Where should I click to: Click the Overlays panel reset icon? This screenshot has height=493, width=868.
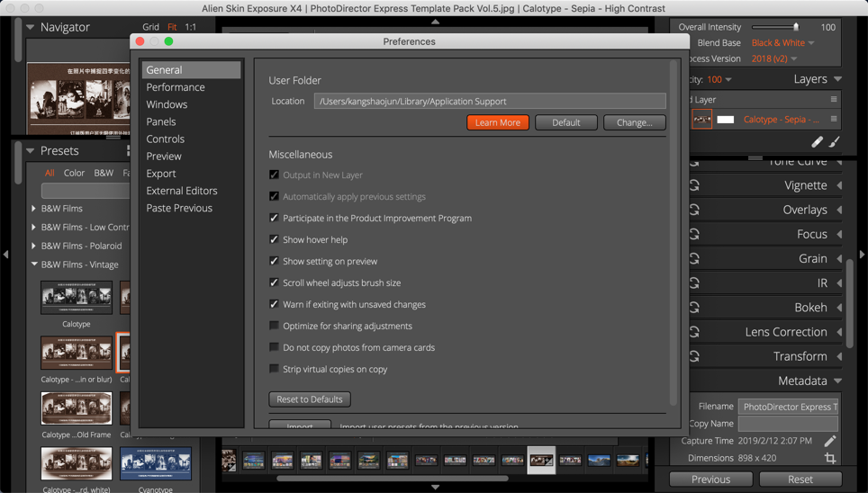click(x=694, y=210)
